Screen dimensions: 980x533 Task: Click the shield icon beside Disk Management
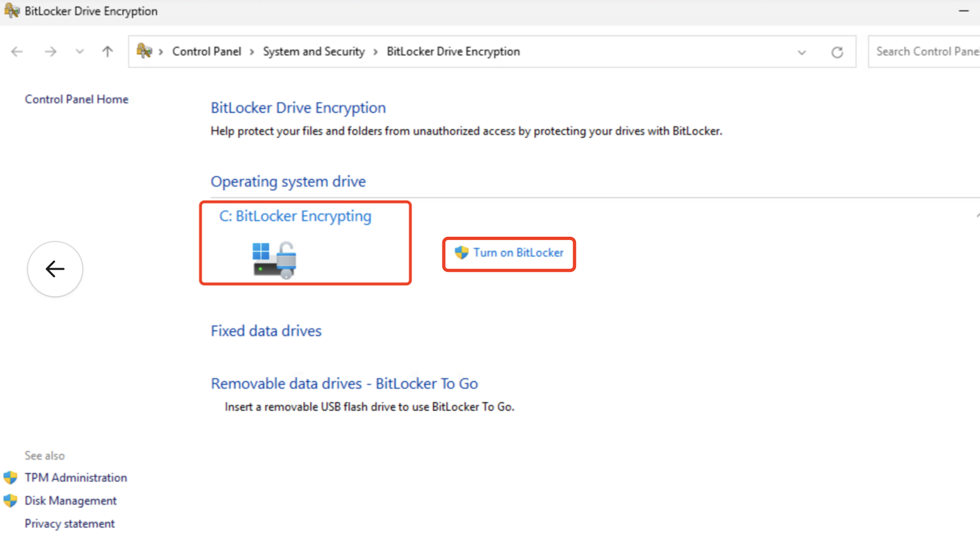click(10, 501)
